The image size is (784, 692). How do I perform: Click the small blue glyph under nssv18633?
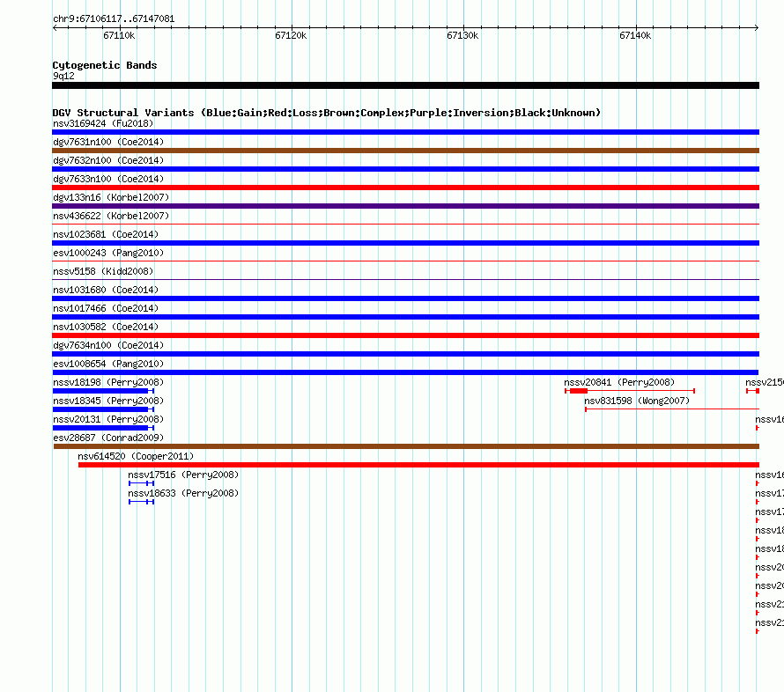142,502
